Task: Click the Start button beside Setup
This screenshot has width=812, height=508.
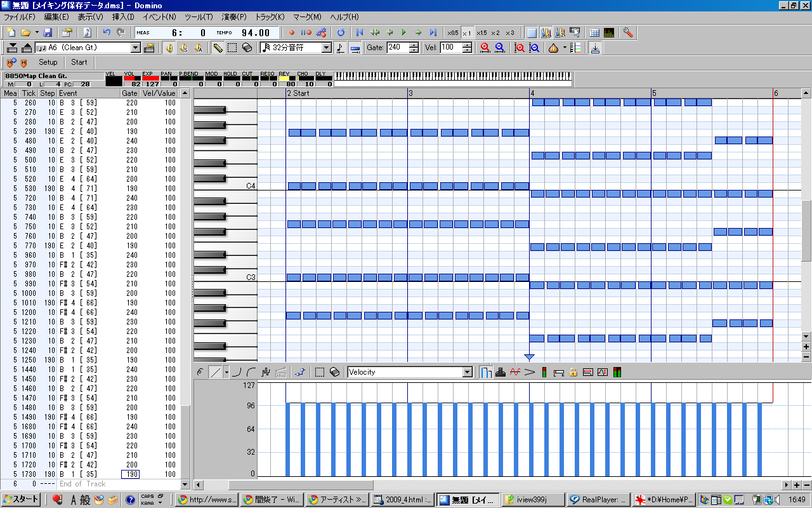Action: click(79, 62)
